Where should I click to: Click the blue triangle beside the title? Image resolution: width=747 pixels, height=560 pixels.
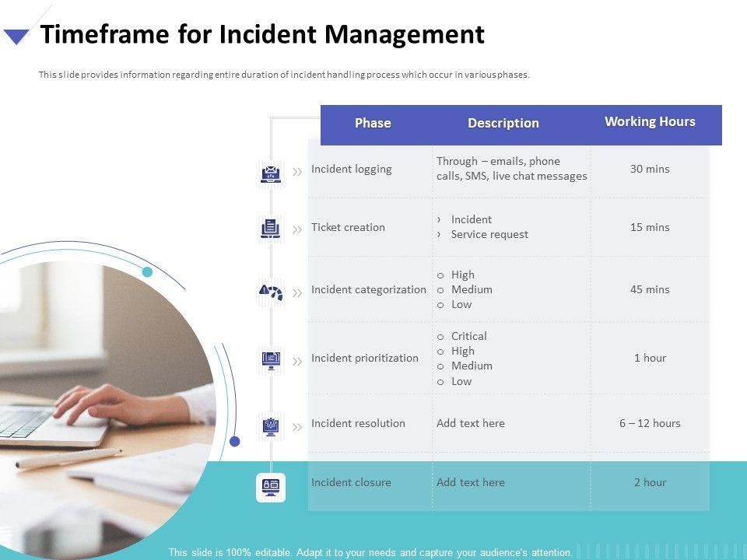pos(16,37)
